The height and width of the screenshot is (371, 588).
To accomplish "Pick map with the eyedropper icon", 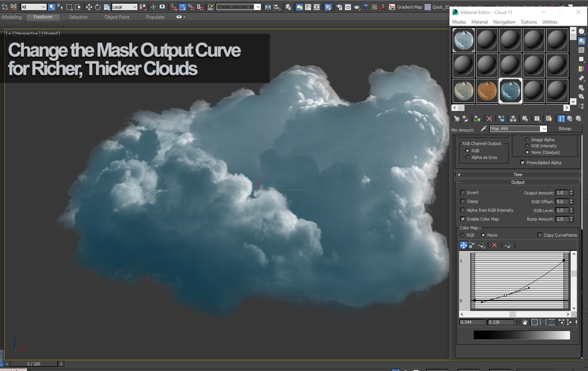I will (x=483, y=129).
